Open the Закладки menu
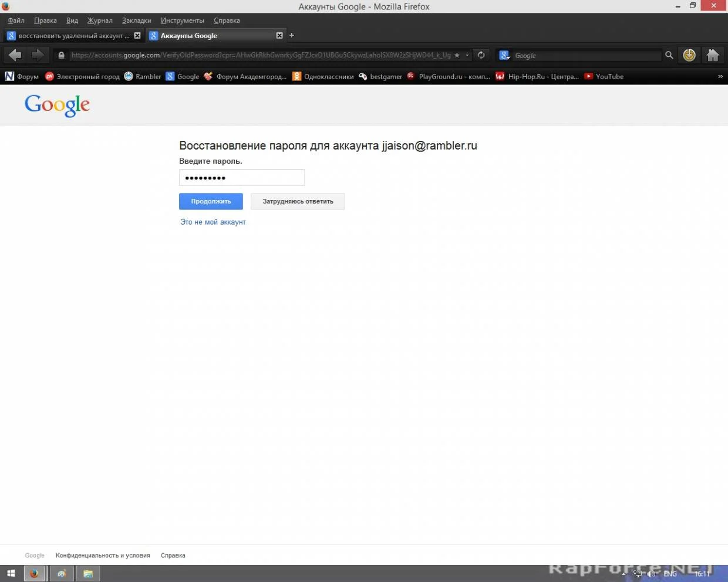728x582 pixels. pos(137,21)
